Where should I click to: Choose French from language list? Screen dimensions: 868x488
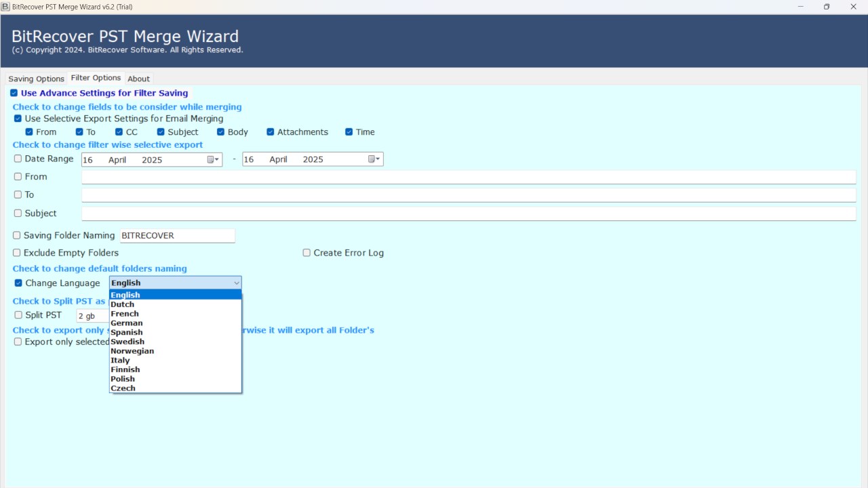point(176,314)
